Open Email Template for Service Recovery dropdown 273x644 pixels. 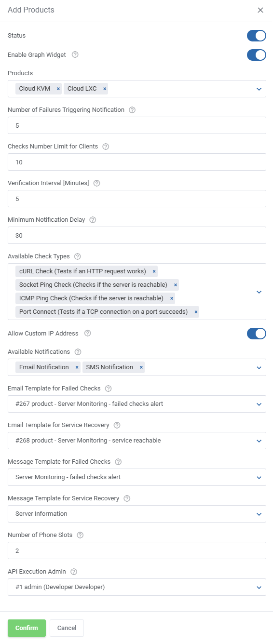click(137, 441)
